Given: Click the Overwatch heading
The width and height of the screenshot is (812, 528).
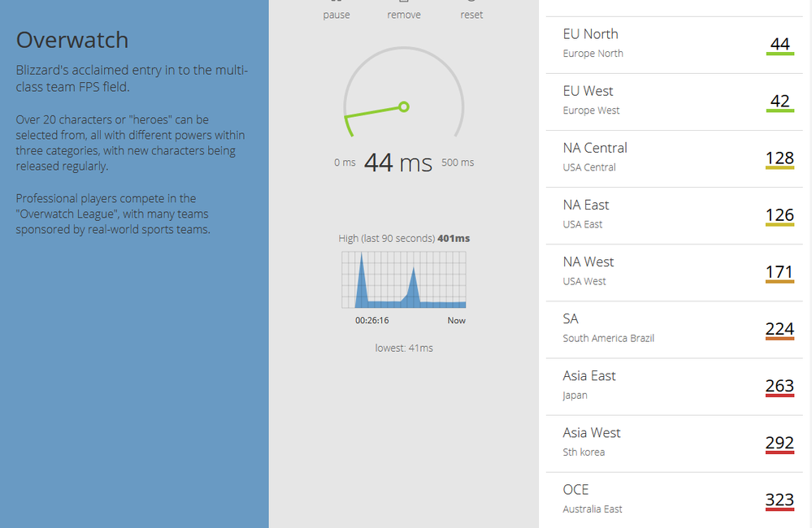Looking at the screenshot, I should 72,41.
